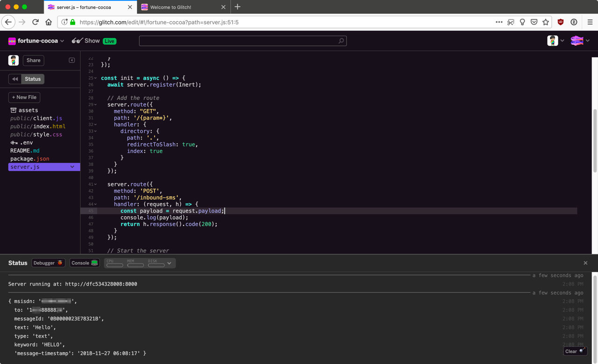Close the Welcome to Glitch! tab
Screen dimensions: 598x364
coord(223,7)
